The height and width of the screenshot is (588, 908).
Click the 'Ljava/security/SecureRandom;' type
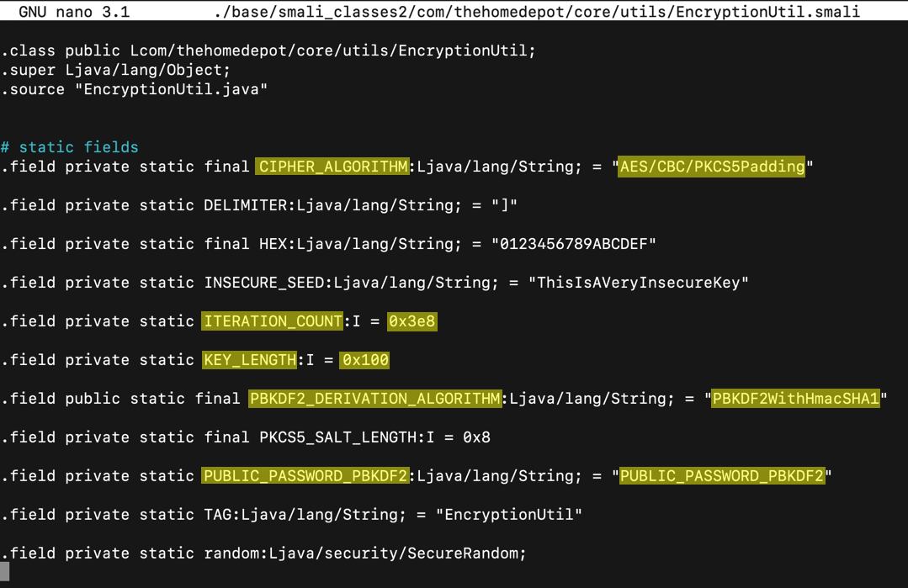398,554
